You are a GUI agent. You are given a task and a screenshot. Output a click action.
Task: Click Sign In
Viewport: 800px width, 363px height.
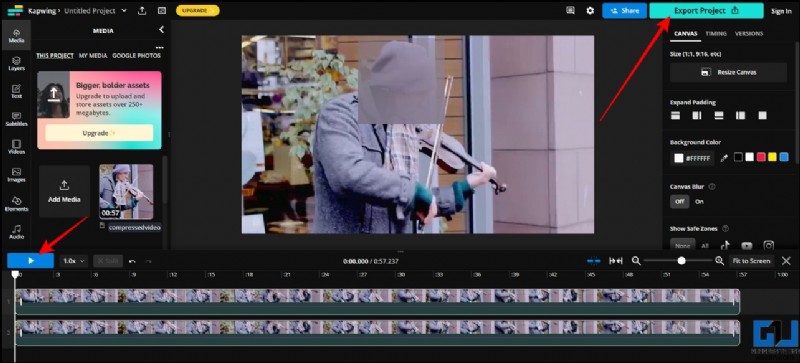781,11
